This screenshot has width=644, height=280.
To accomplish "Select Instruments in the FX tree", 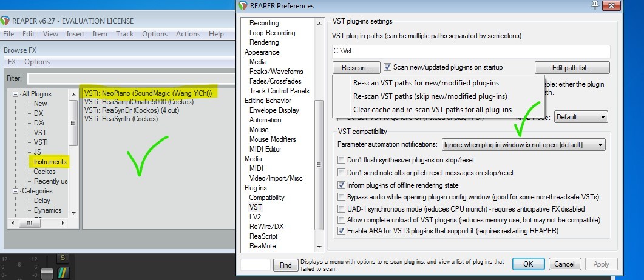I will point(50,162).
